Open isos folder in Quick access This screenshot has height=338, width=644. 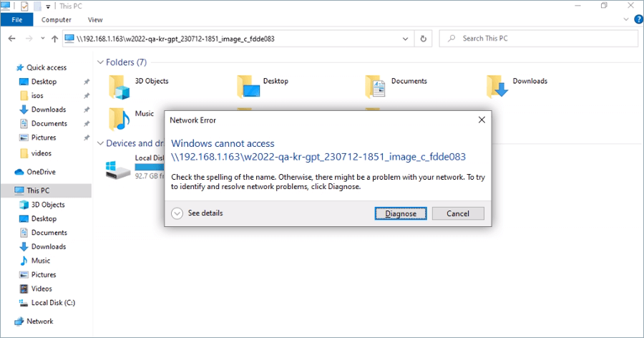click(x=37, y=95)
